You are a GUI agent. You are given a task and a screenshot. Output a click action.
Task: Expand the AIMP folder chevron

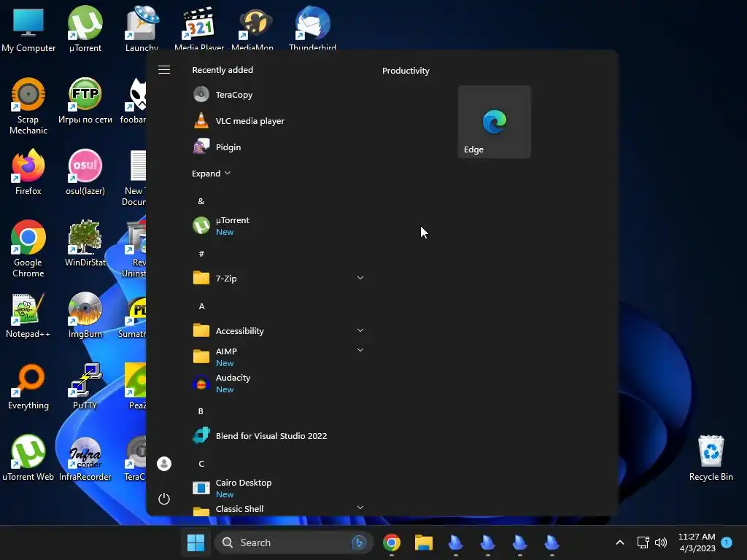pyautogui.click(x=360, y=350)
